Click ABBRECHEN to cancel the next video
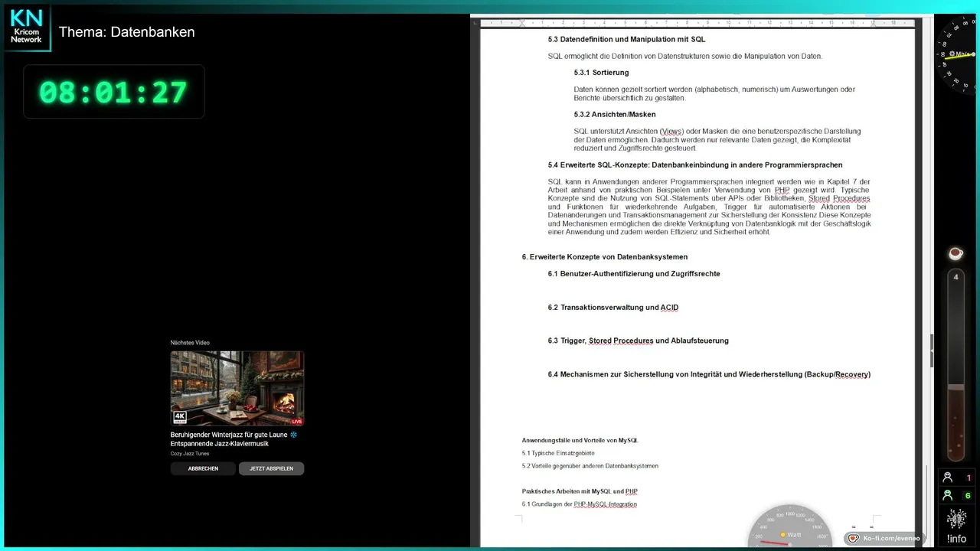This screenshot has height=551, width=980. point(203,468)
